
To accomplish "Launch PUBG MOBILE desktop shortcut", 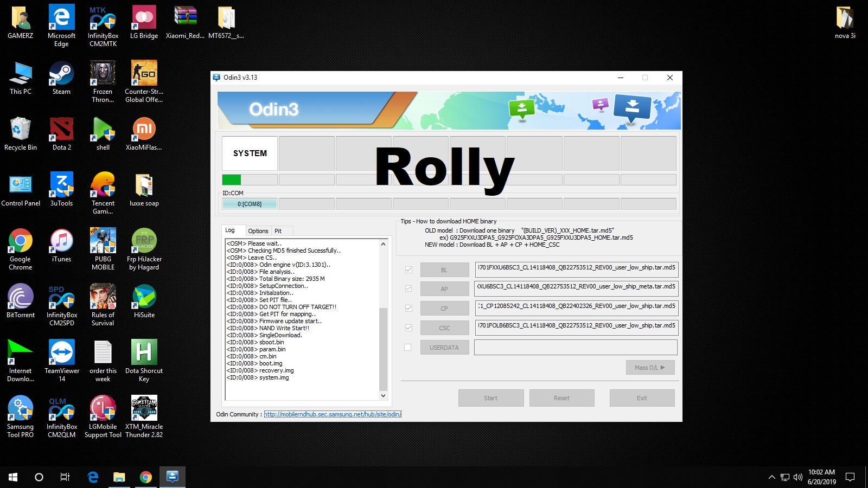I will point(103,249).
